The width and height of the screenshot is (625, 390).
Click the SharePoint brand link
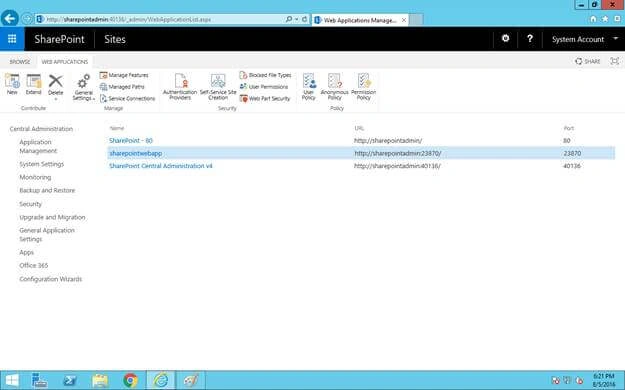pyautogui.click(x=59, y=39)
